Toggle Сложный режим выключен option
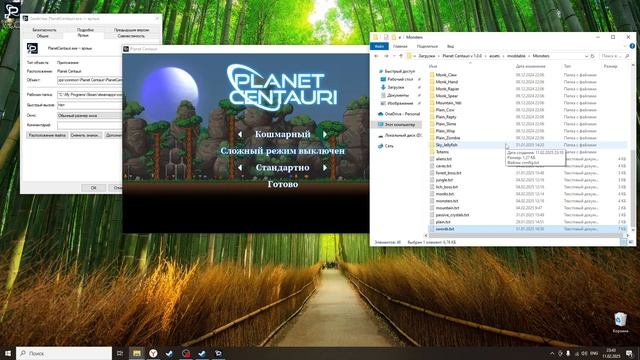 [x=282, y=151]
